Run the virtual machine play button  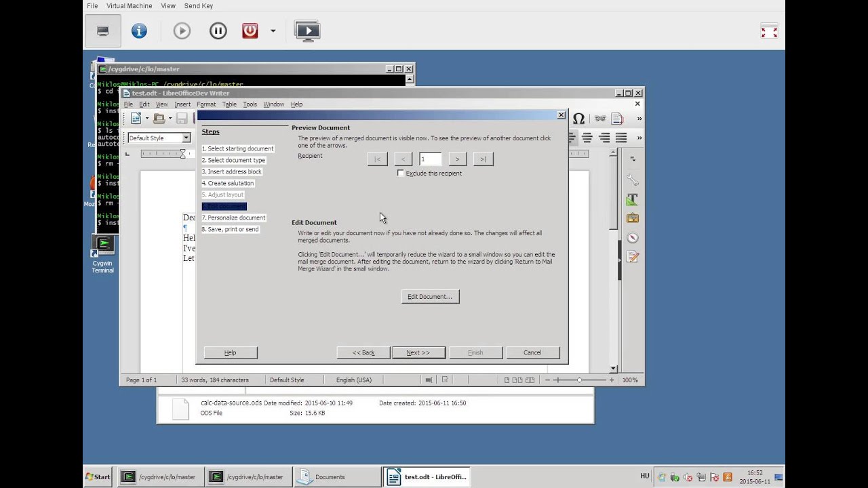click(x=182, y=31)
